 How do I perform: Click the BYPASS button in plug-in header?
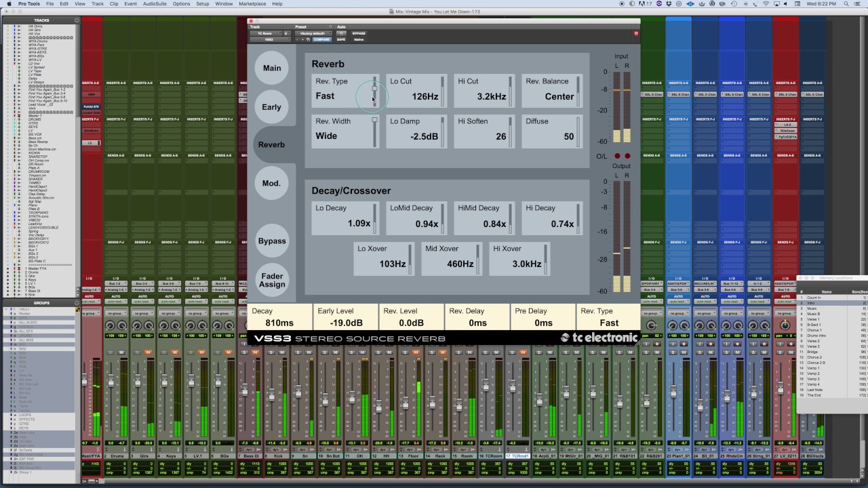[359, 33]
